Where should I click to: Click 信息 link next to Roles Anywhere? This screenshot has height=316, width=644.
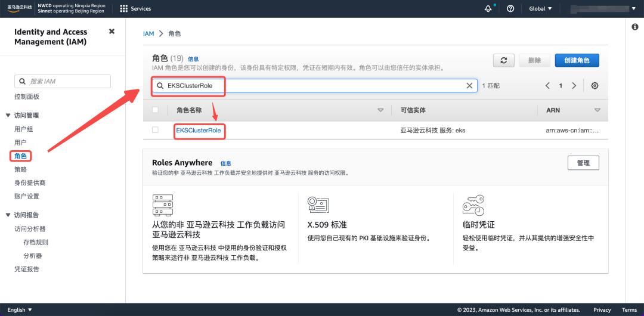point(226,163)
